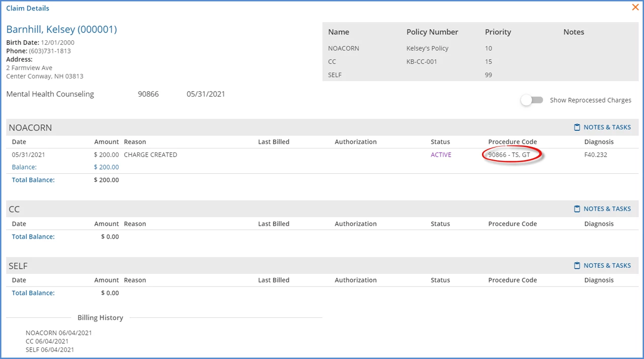The image size is (644, 359).
Task: Click the Notes column header in policy table
Action: (574, 32)
